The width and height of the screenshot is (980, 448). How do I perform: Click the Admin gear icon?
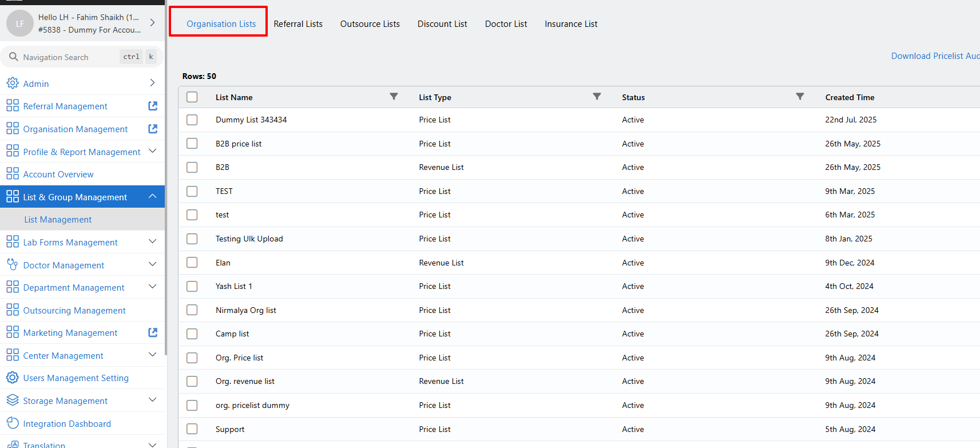[x=13, y=84]
